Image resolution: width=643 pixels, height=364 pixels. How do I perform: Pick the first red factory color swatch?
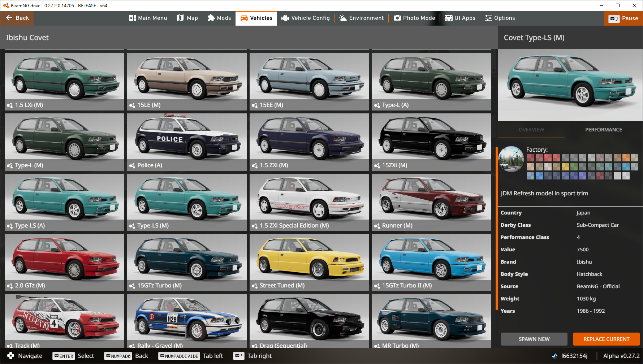pos(530,158)
